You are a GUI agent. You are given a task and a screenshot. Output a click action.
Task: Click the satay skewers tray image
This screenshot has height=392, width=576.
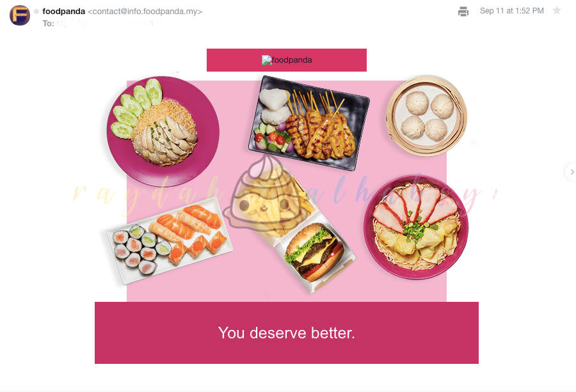pos(309,123)
